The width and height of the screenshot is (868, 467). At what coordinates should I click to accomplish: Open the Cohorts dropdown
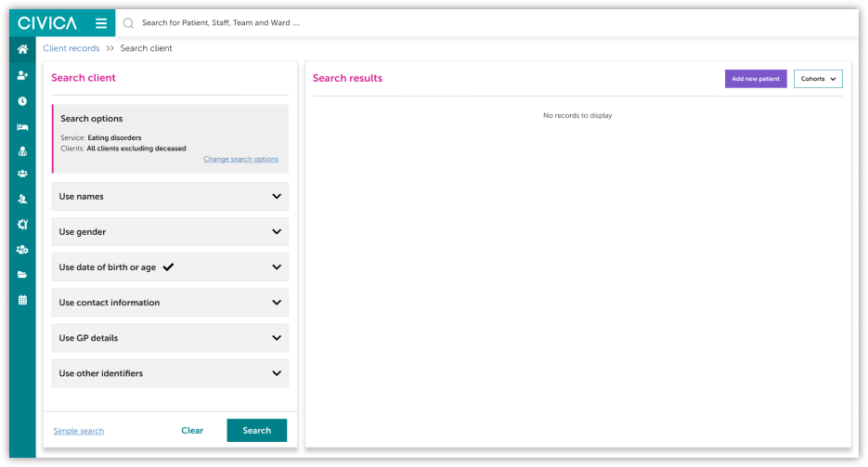click(x=818, y=79)
